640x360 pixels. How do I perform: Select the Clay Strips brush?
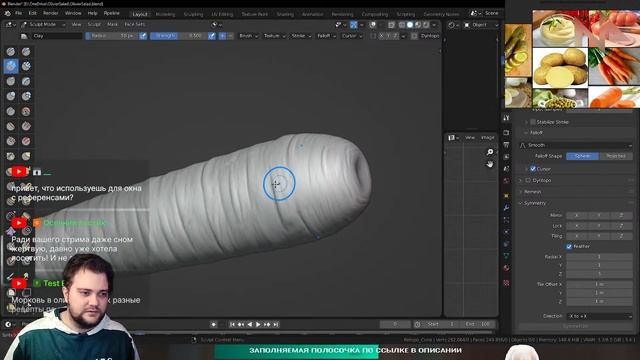(x=26, y=66)
